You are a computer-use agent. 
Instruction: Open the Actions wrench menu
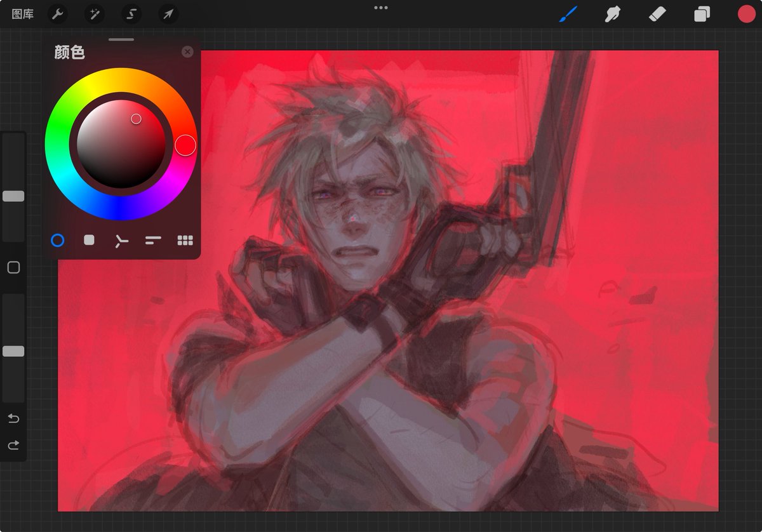(58, 14)
